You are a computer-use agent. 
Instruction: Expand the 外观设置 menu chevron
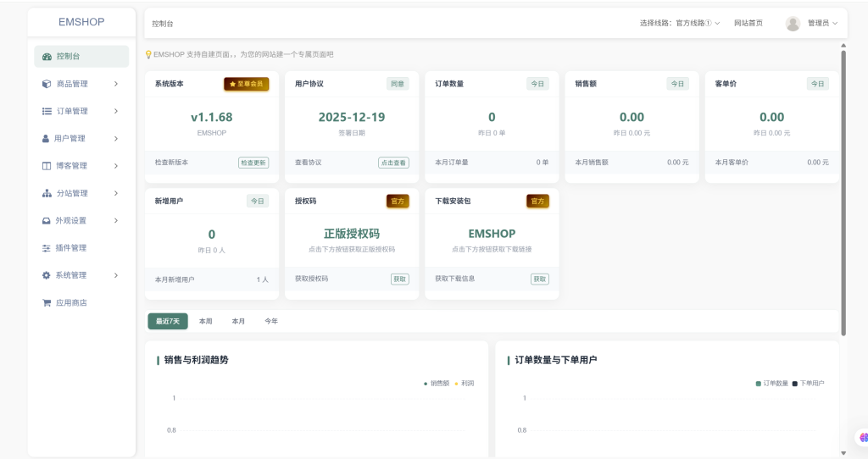coord(116,221)
